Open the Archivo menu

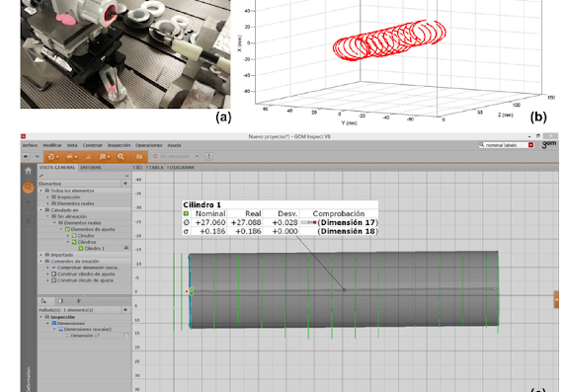pyautogui.click(x=30, y=145)
